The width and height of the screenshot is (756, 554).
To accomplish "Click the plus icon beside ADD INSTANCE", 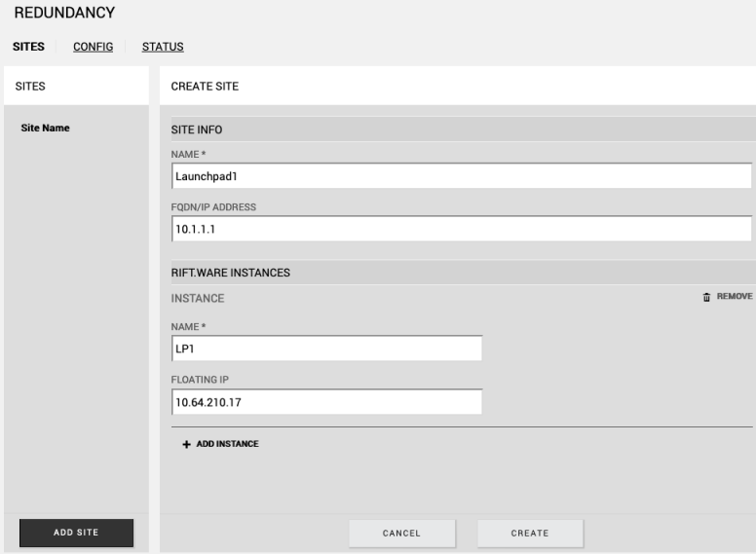I will coord(187,444).
